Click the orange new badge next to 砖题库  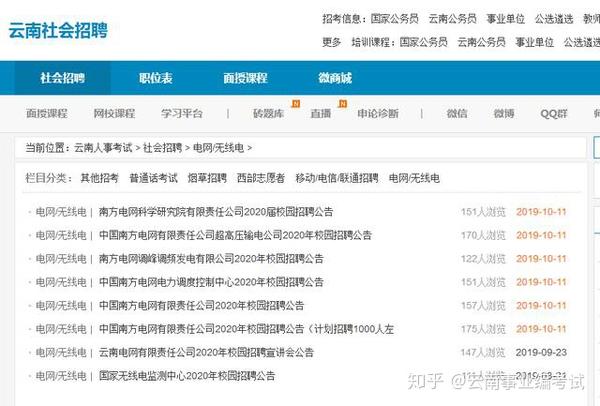click(296, 104)
